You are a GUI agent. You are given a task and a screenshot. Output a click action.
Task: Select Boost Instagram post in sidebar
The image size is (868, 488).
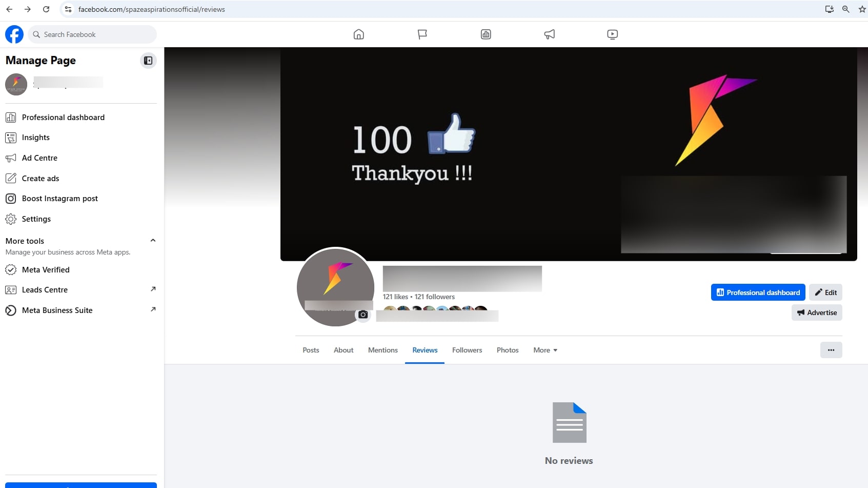point(59,198)
